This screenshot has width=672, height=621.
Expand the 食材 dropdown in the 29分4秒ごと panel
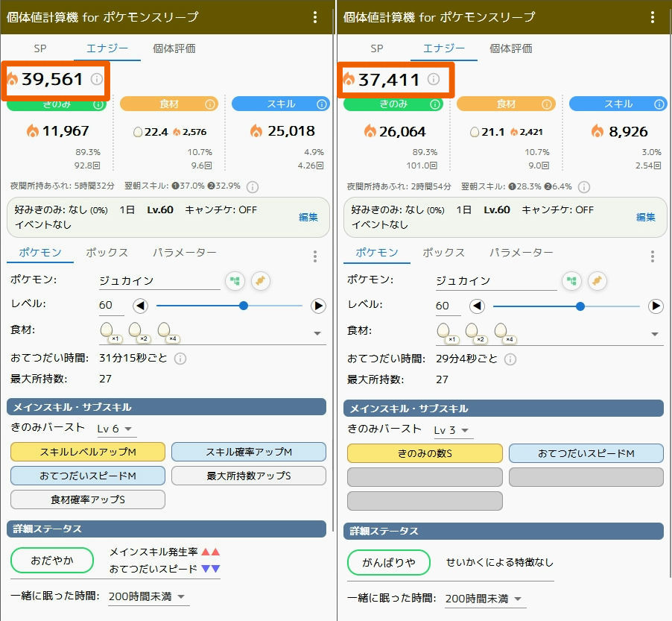[655, 334]
